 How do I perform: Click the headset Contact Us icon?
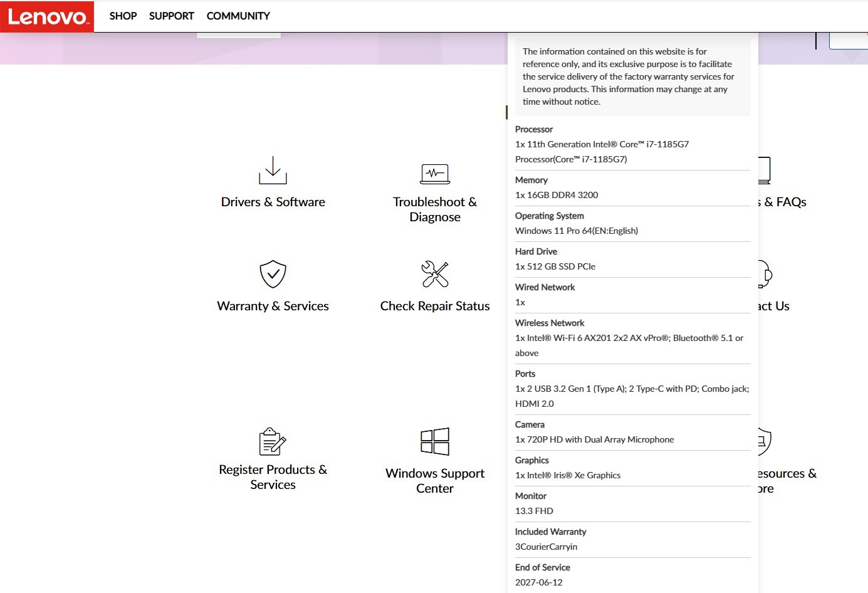(x=765, y=274)
